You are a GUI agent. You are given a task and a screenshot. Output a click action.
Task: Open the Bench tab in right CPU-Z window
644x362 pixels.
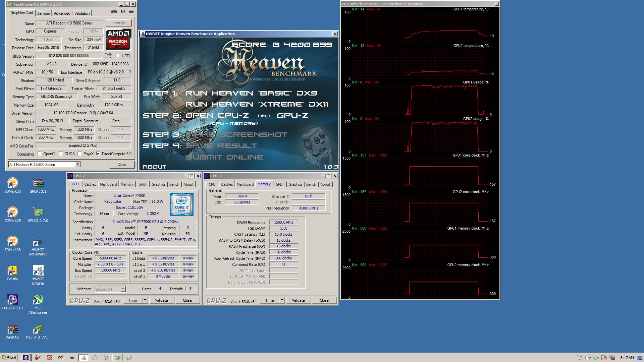[311, 184]
